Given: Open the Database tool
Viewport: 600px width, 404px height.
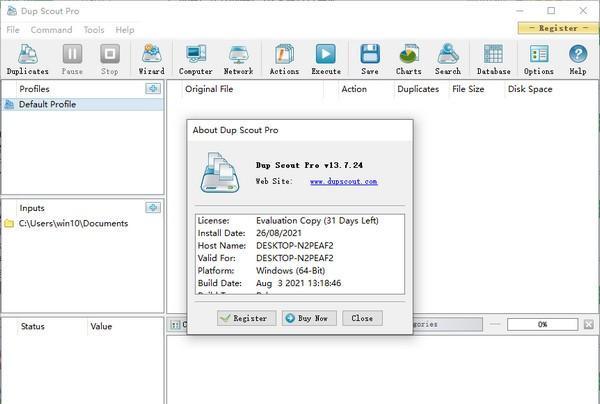Looking at the screenshot, I should [494, 59].
